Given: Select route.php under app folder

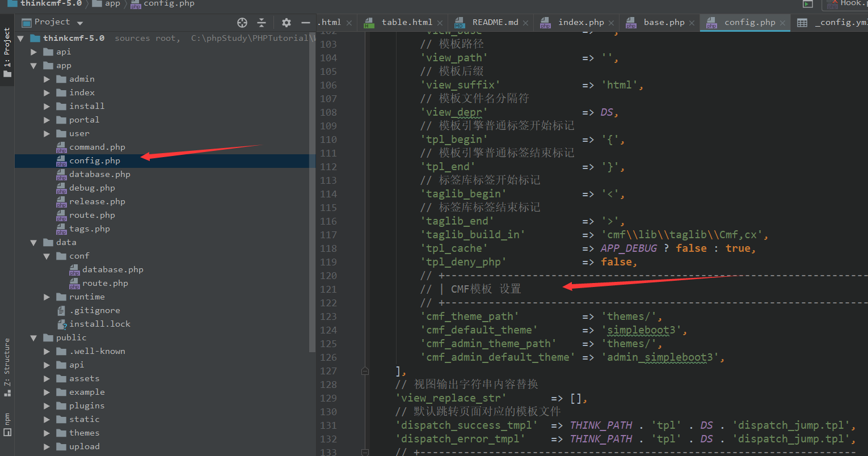Looking at the screenshot, I should 92,216.
